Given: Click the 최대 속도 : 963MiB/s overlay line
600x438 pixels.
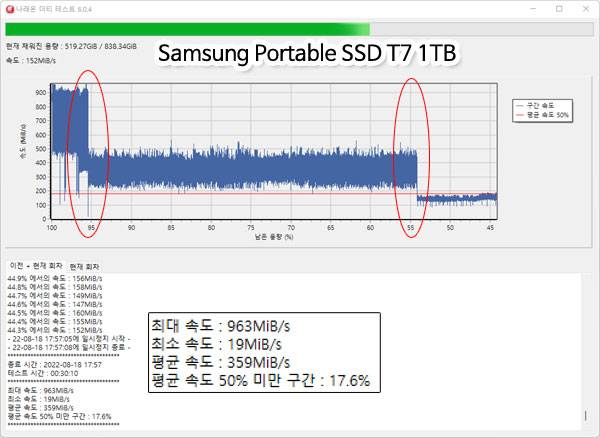Looking at the screenshot, I should click(219, 326).
